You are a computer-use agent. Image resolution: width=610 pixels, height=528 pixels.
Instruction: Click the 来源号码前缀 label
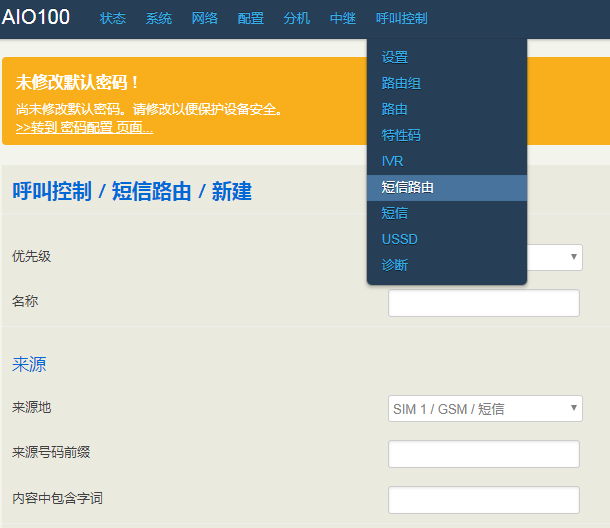coord(51,452)
